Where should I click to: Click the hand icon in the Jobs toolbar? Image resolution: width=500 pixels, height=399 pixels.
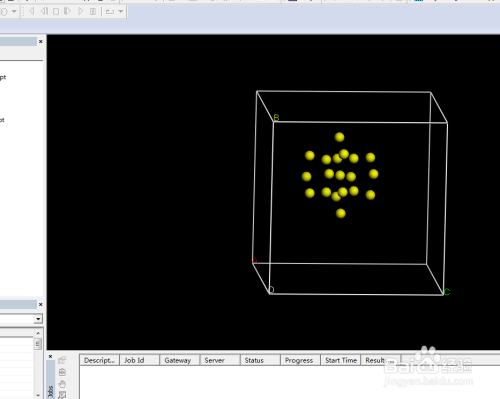pos(62,384)
